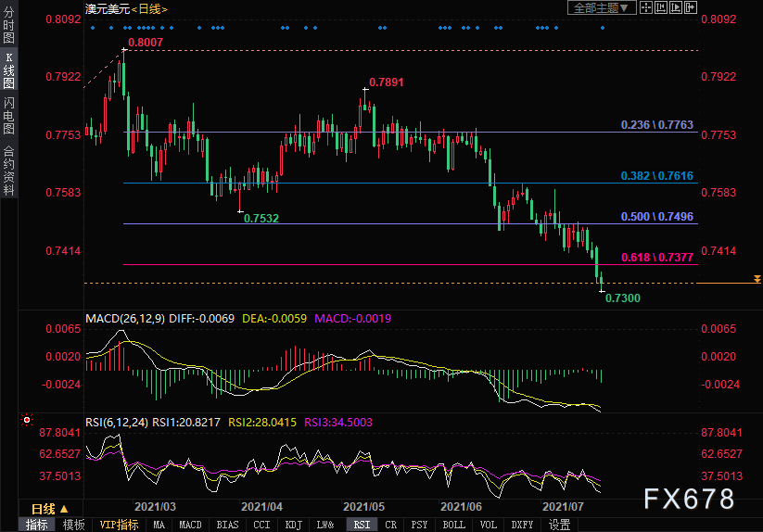Click the shrink chart axis icon
Viewport: 763px width, 532px height.
pos(661,7)
